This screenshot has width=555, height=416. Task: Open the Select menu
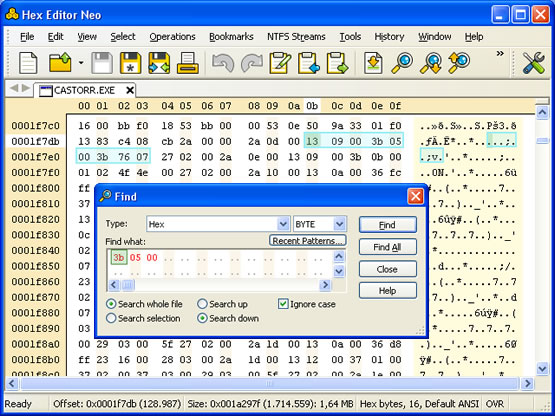point(123,36)
